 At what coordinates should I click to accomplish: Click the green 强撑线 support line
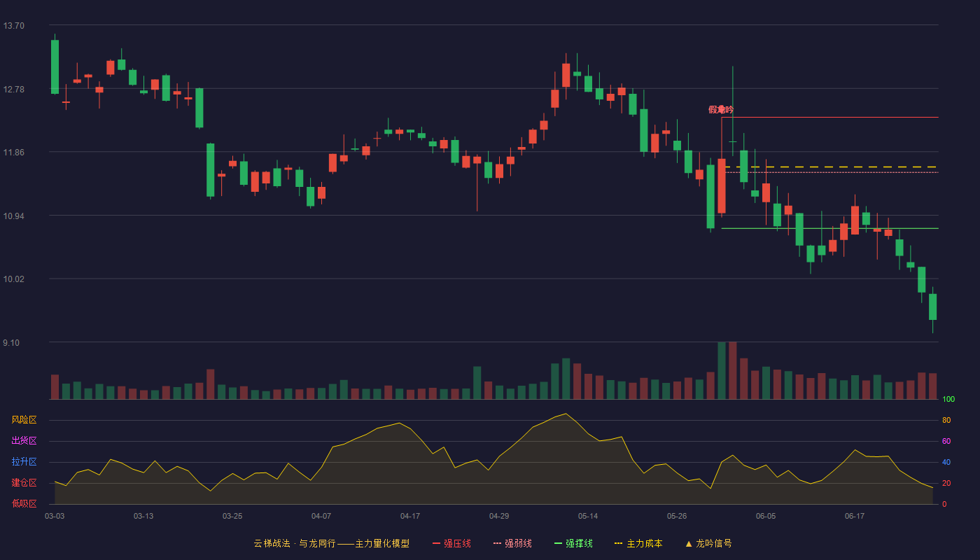(829, 228)
